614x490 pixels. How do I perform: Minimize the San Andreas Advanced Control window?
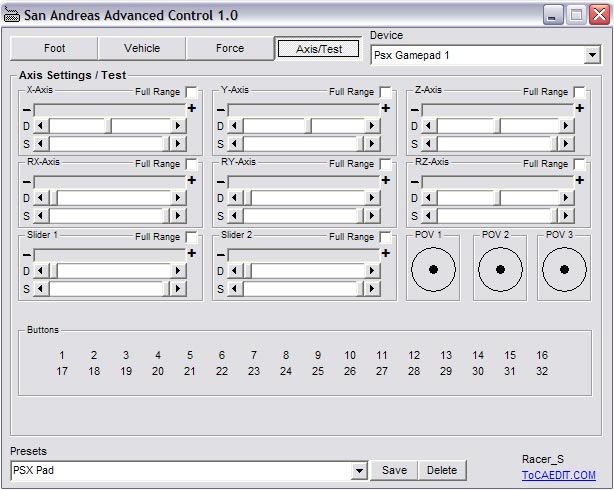click(553, 15)
